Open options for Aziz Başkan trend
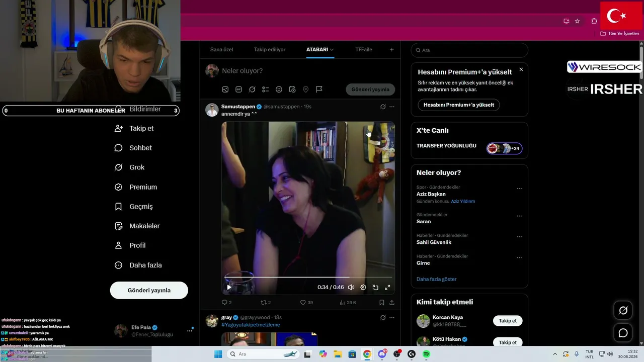The image size is (644, 362). coord(519,189)
